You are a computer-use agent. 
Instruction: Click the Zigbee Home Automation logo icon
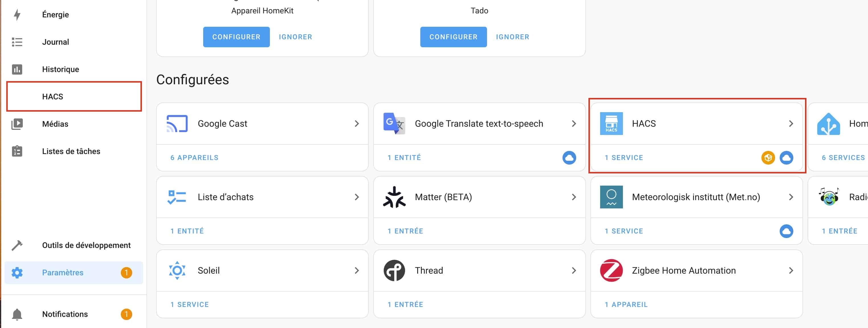point(611,270)
